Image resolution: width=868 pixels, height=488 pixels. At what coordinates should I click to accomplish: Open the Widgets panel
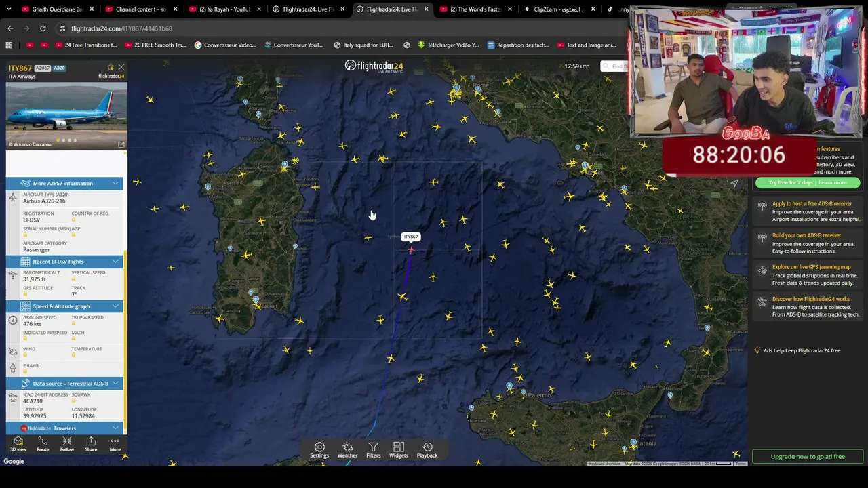399,450
